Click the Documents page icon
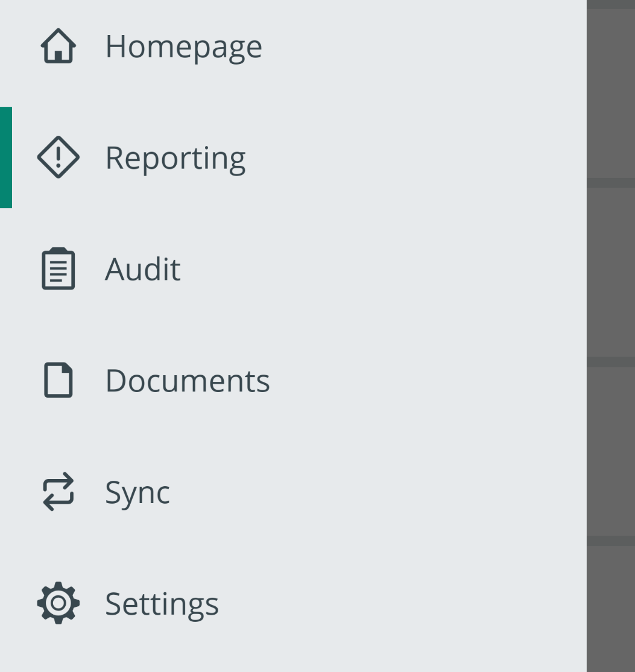Image resolution: width=635 pixels, height=672 pixels. click(x=58, y=380)
